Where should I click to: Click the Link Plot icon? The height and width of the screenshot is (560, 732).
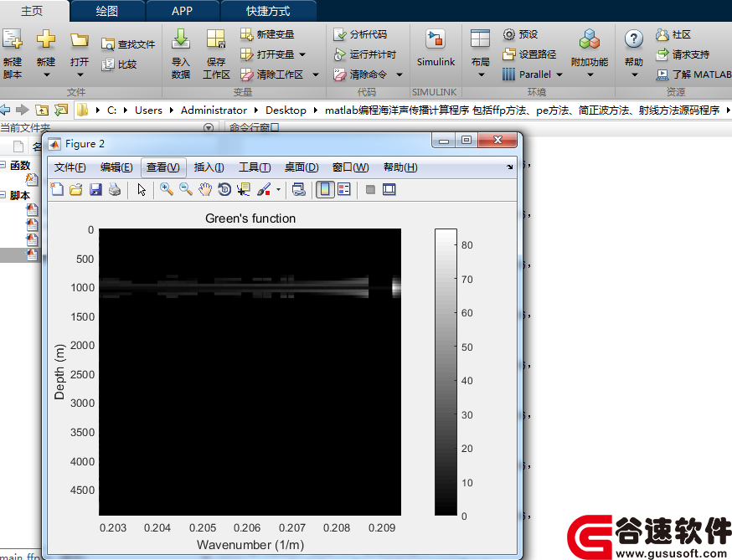pos(298,189)
